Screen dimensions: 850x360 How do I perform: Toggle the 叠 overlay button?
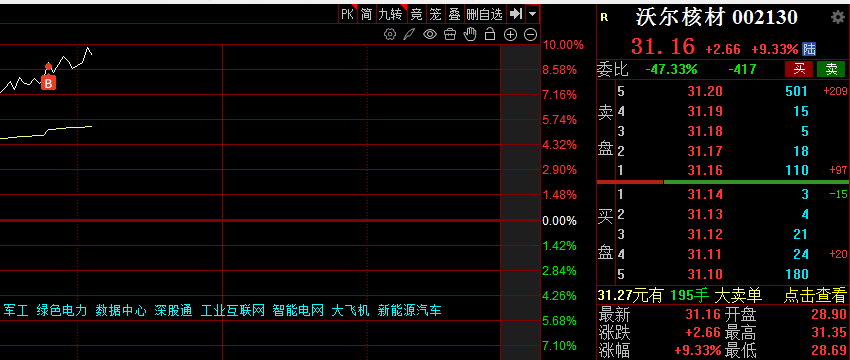pos(454,14)
